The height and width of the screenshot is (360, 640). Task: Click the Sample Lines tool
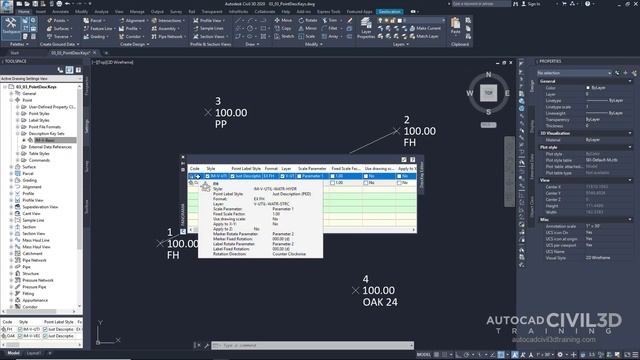[x=208, y=28]
